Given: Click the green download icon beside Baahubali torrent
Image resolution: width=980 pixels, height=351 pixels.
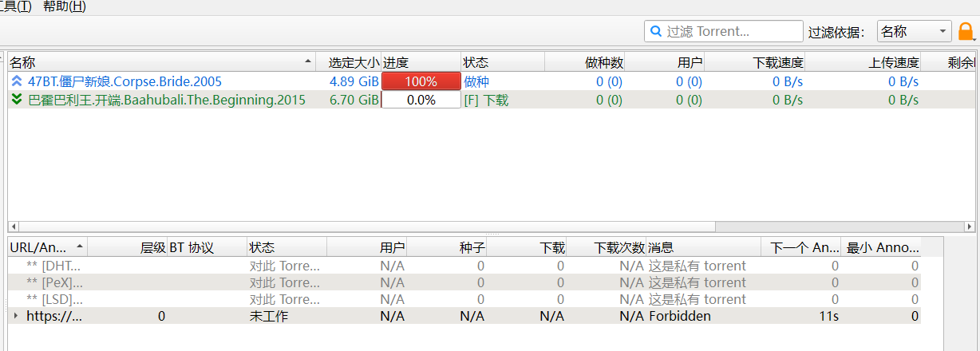Looking at the screenshot, I should (17, 100).
